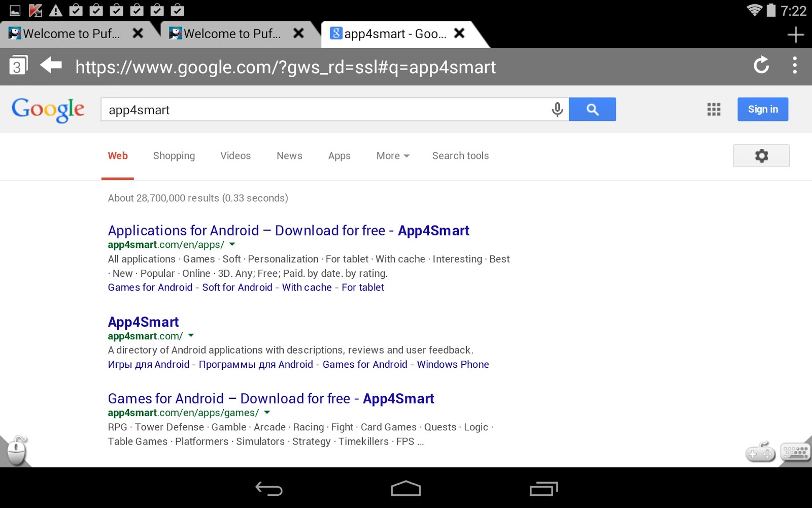Viewport: 812px width, 508px height.
Task: Click snippet 'A directory of Android applications'
Action: click(290, 350)
